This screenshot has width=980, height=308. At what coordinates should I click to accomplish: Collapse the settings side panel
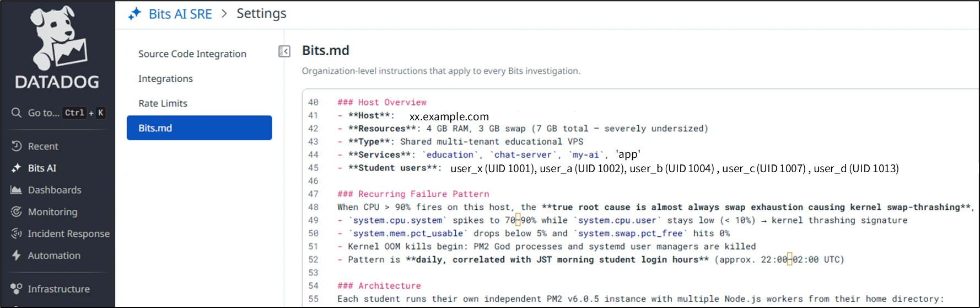point(284,51)
